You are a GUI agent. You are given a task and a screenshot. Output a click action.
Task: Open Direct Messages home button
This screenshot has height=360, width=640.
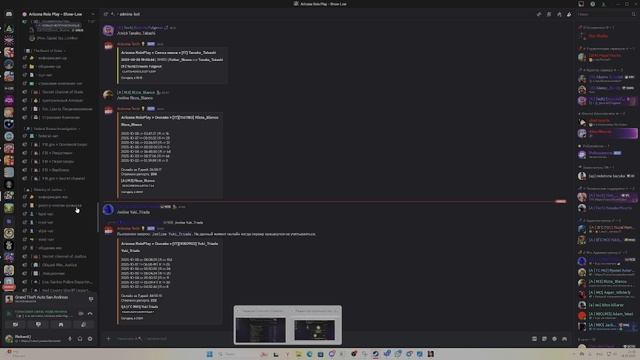coord(9,14)
